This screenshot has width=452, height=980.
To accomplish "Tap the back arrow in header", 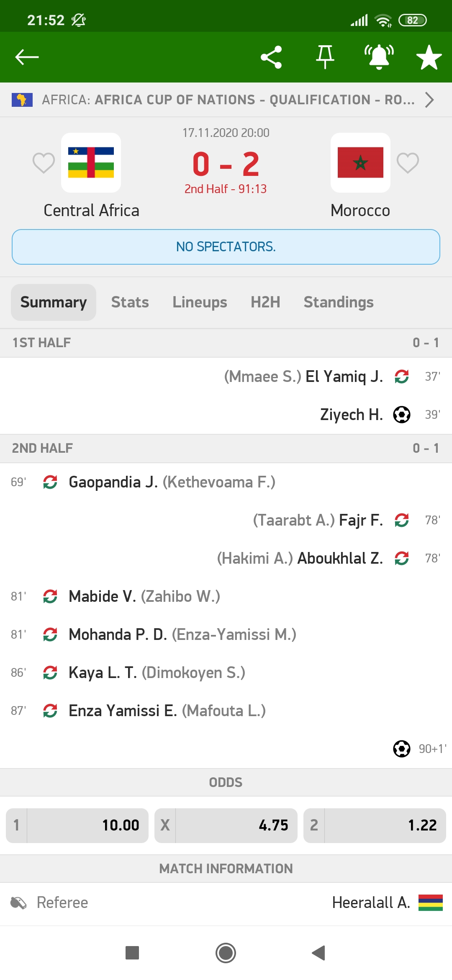I will tap(27, 57).
